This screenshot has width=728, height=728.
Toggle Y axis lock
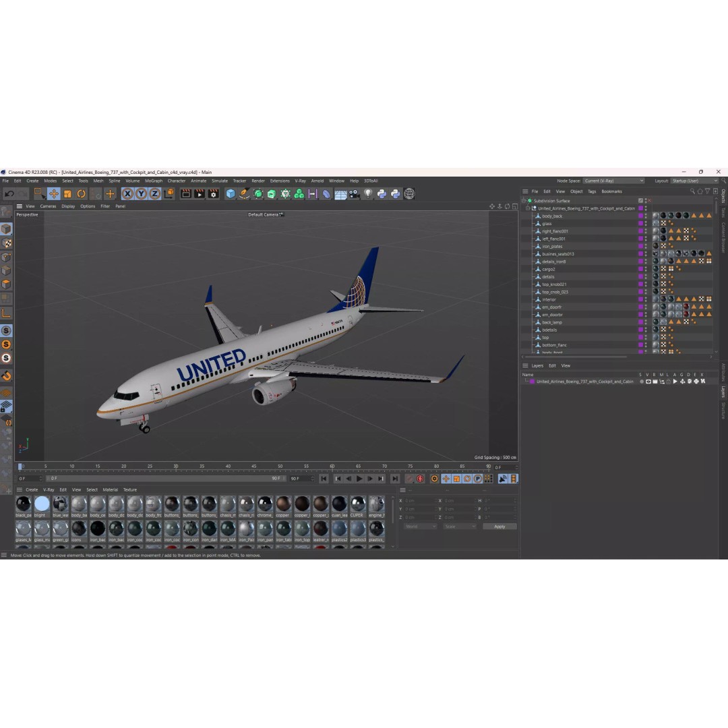[141, 193]
